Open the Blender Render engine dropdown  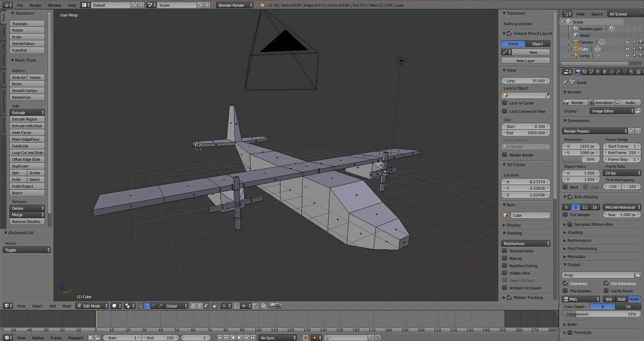(235, 5)
